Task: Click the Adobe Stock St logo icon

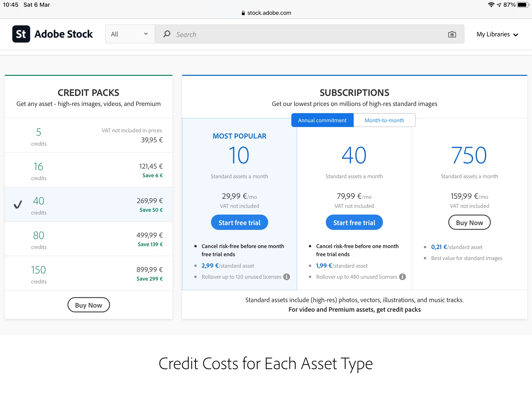Action: (21, 34)
